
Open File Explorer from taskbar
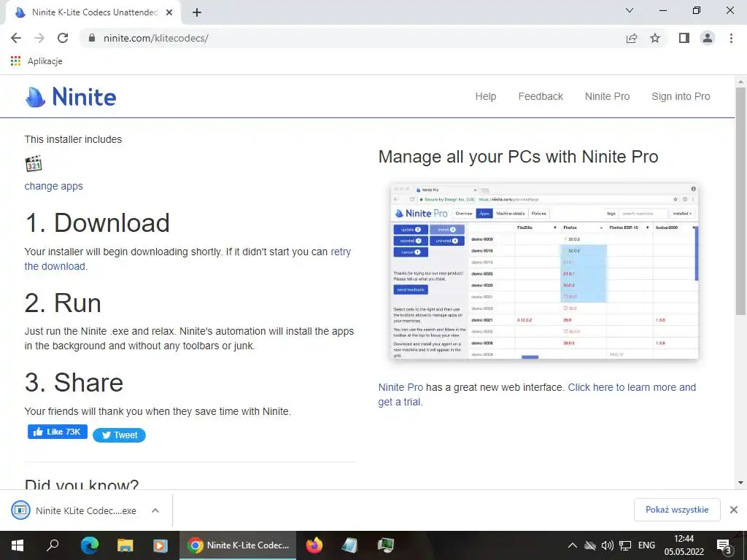click(125, 545)
